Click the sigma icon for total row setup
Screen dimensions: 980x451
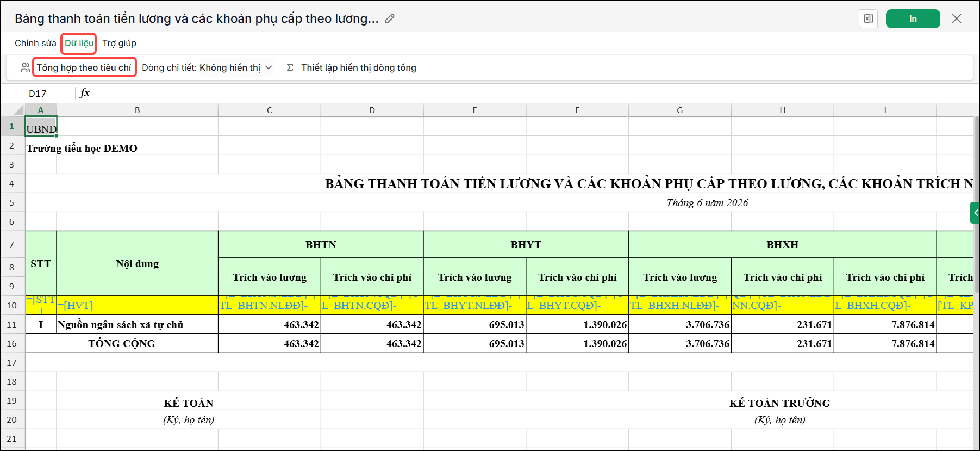pos(290,67)
